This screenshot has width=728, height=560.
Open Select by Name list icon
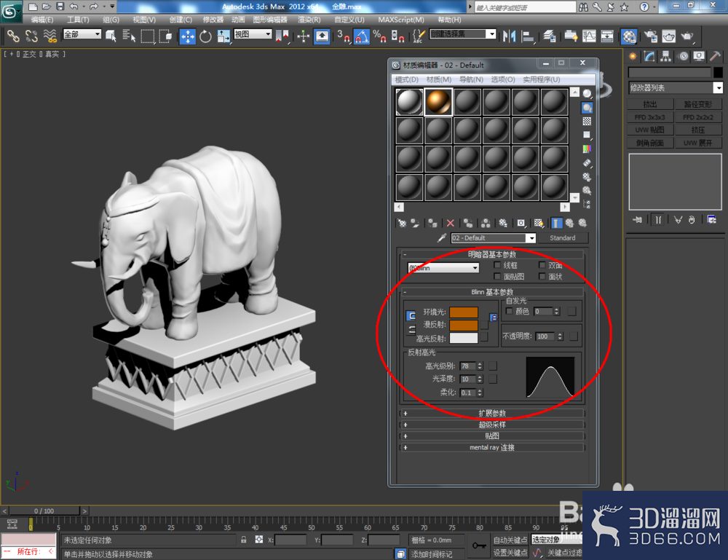click(129, 36)
